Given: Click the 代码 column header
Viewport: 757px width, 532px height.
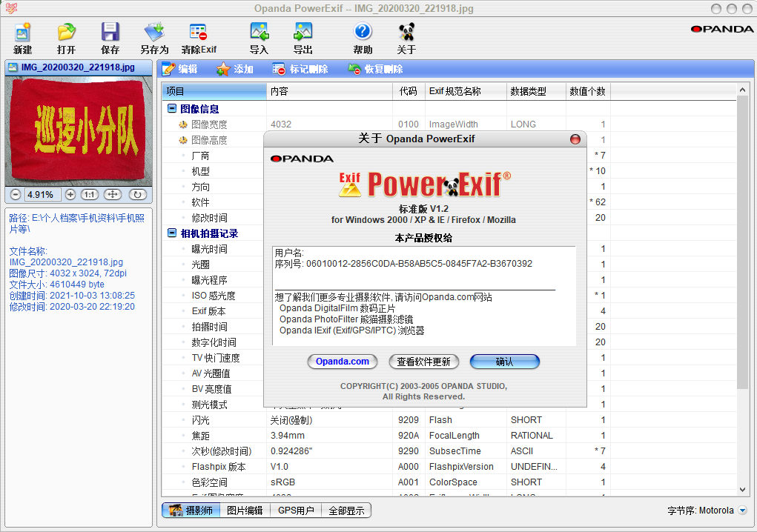Looking at the screenshot, I should click(x=409, y=91).
